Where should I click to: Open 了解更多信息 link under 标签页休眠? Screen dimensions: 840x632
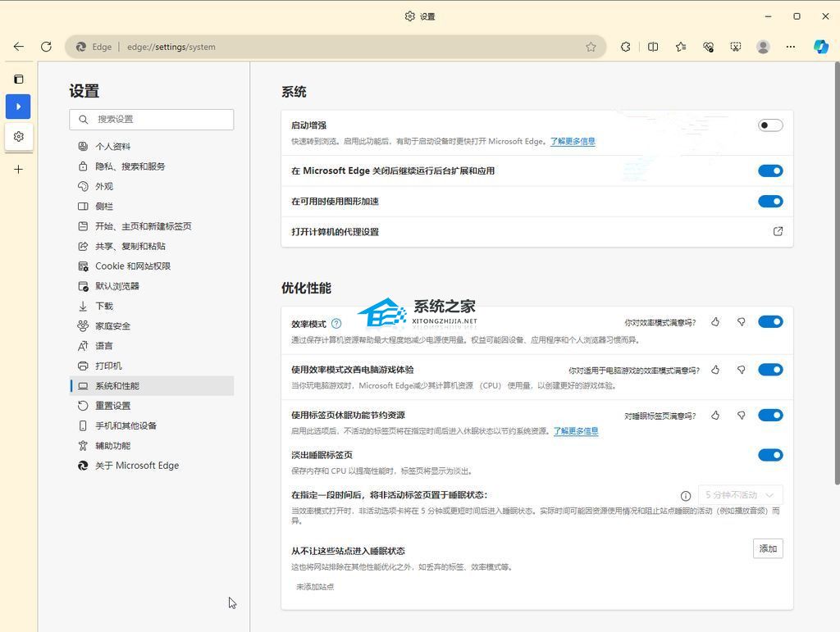pyautogui.click(x=576, y=431)
